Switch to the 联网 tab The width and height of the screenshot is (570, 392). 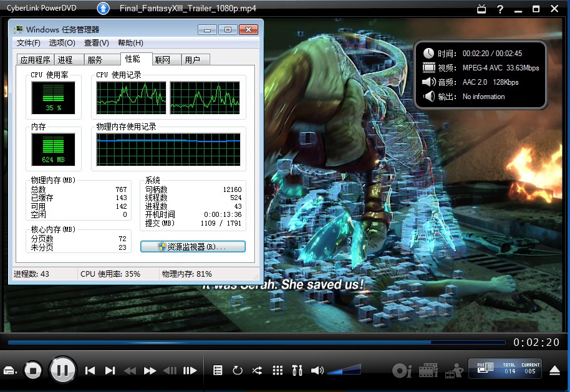click(x=167, y=60)
